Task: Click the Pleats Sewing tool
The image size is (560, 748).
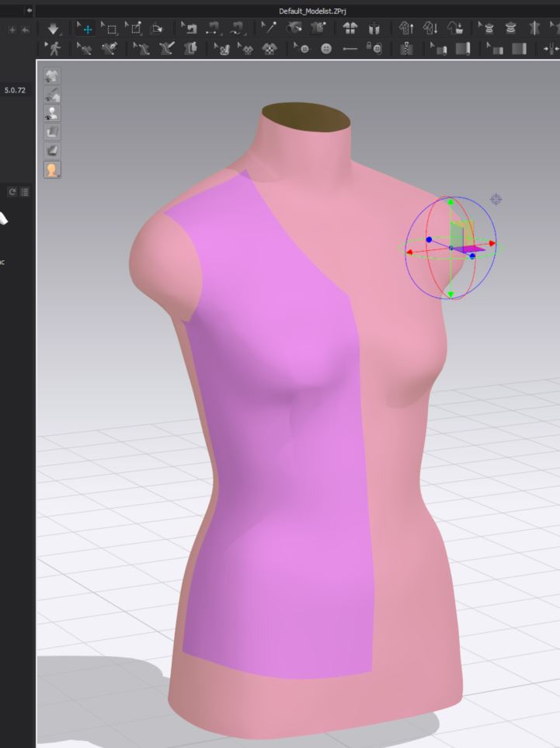Action: pyautogui.click(x=190, y=48)
